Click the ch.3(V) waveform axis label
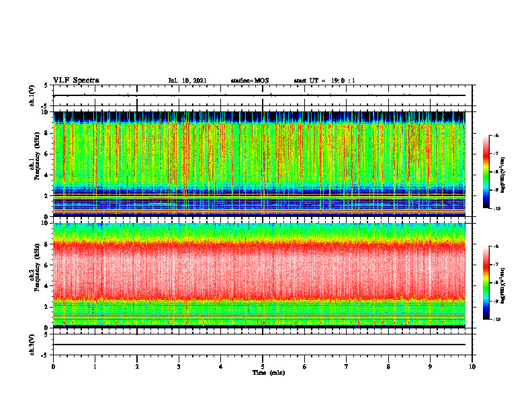The image size is (532, 411). pos(32,345)
